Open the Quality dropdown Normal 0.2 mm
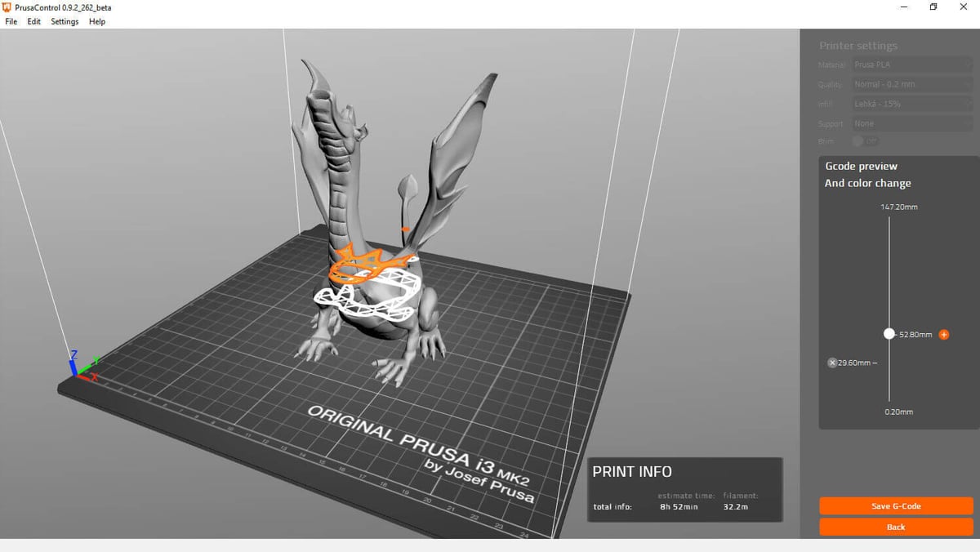The height and width of the screenshot is (552, 980). (x=911, y=84)
